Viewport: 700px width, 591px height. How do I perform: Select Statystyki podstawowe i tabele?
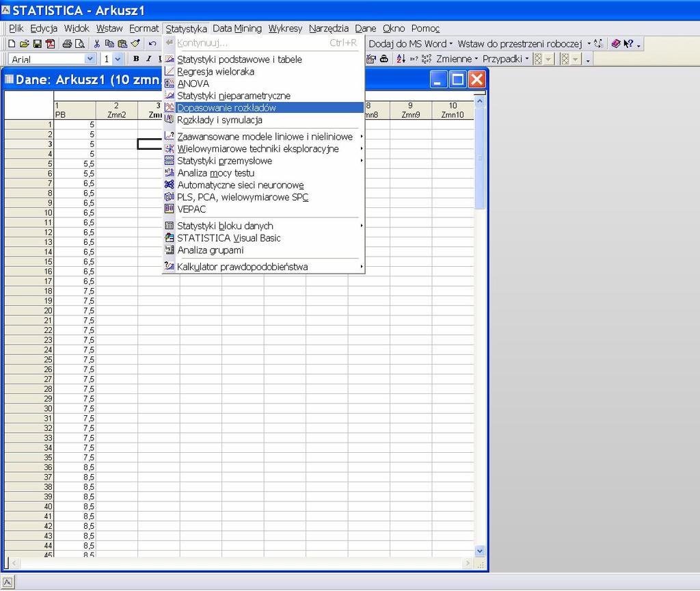point(263,60)
